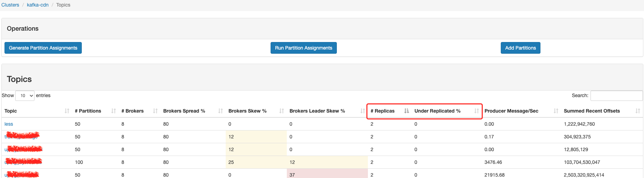Screen dimensions: 644x178
Task: Click Under Replicated % sort icon
Action: click(477, 111)
